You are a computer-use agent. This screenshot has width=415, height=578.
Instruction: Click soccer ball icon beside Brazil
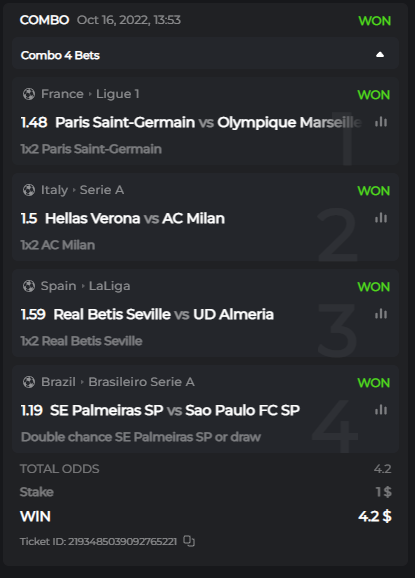pos(29,382)
